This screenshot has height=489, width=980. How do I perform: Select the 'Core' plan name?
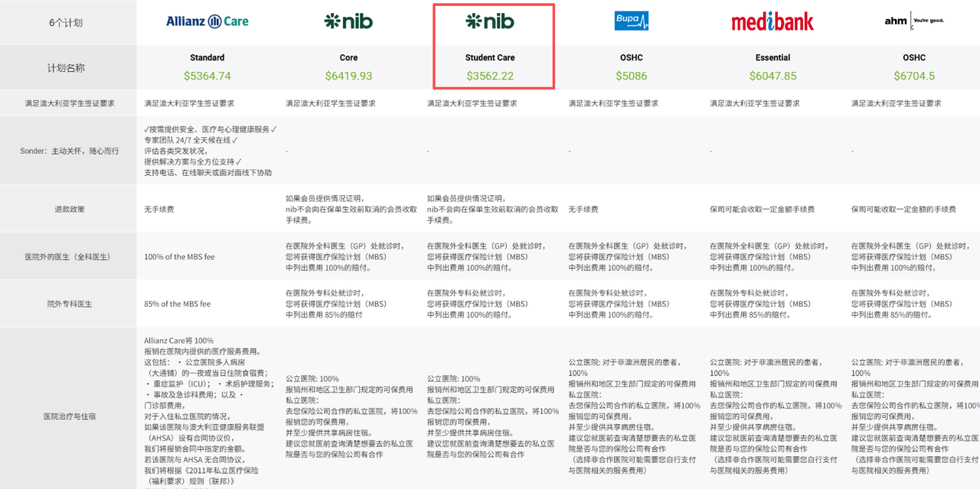click(348, 57)
